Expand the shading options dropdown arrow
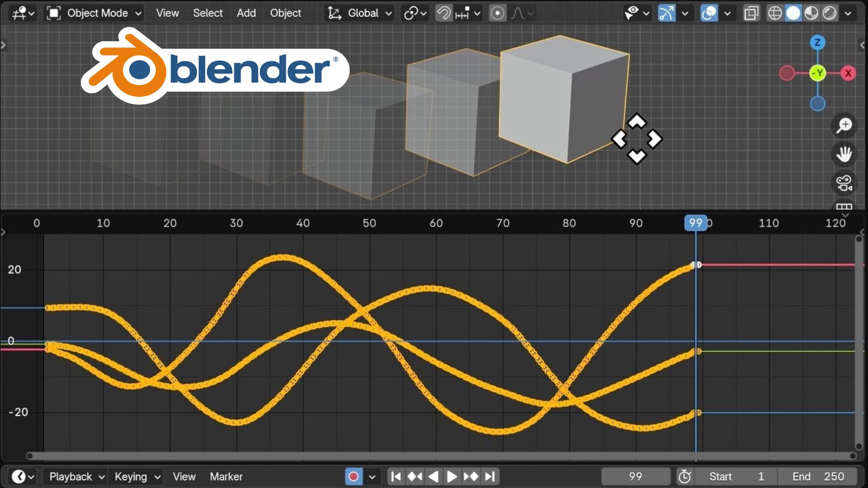This screenshot has height=488, width=868. pos(848,13)
